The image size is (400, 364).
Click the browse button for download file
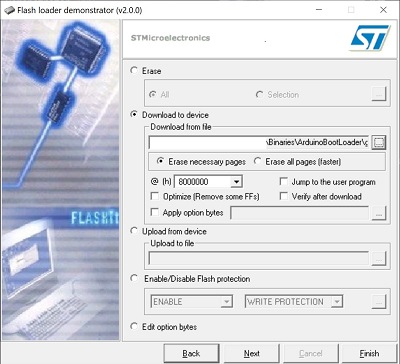point(379,143)
